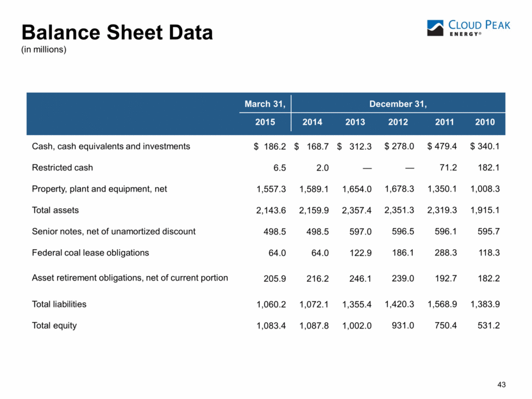Click the Asset retirement obligations row label
The width and height of the screenshot is (532, 399).
pos(129,277)
